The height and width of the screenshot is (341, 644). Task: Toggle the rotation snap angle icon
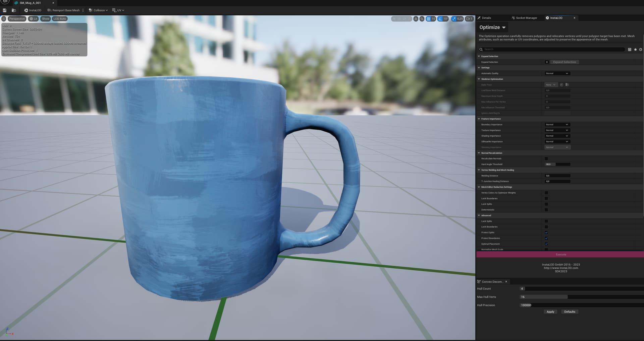tap(440, 19)
